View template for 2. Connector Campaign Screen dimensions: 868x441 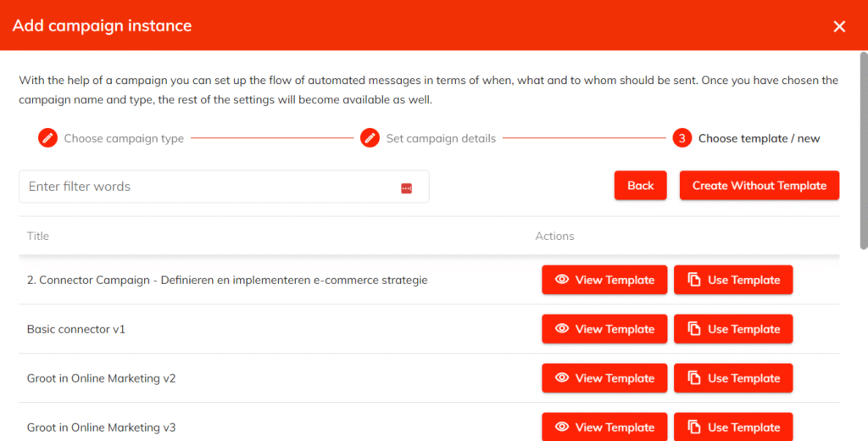(x=604, y=280)
